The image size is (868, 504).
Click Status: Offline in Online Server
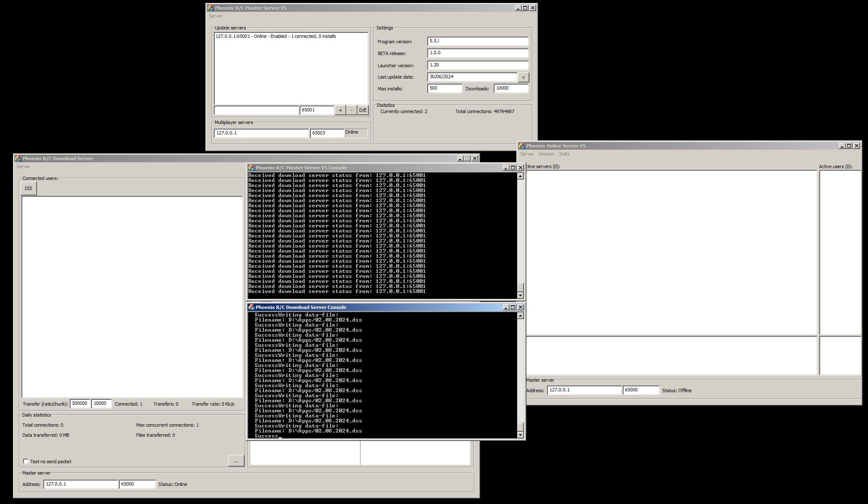point(677,391)
